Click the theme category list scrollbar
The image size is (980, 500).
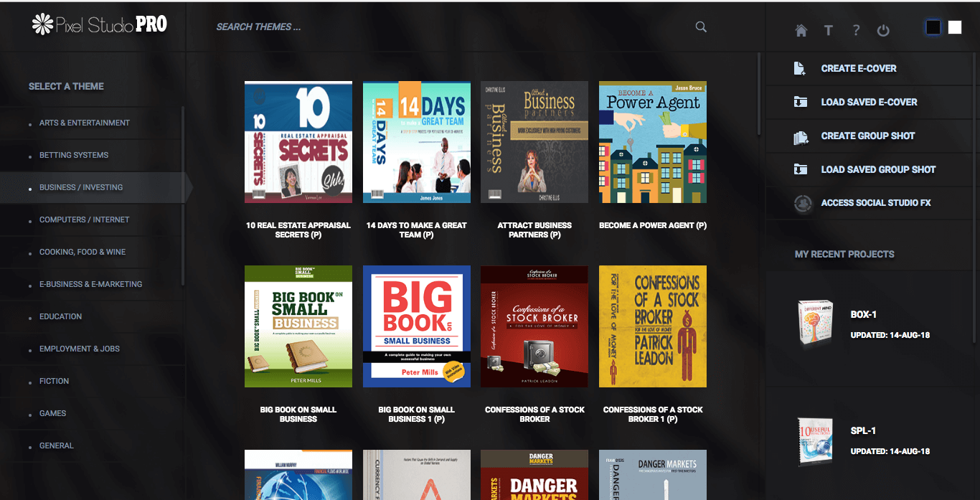pos(183,195)
